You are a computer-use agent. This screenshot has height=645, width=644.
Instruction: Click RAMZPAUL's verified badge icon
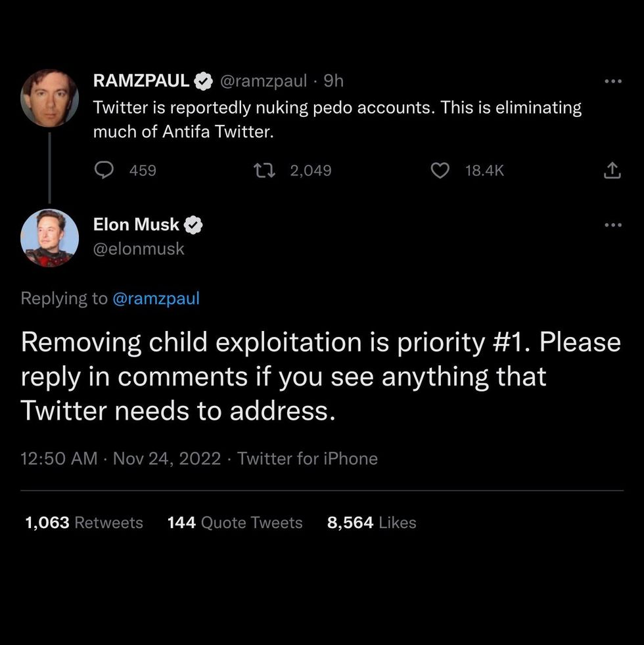pos(203,81)
